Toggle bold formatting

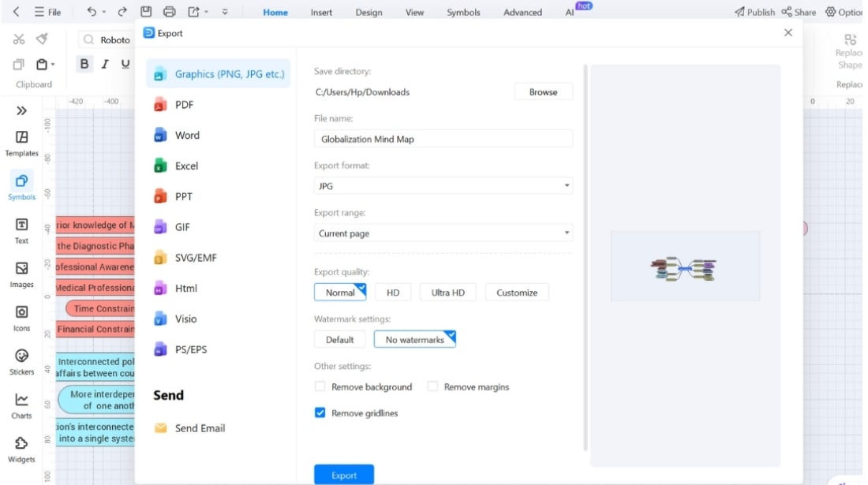[84, 64]
